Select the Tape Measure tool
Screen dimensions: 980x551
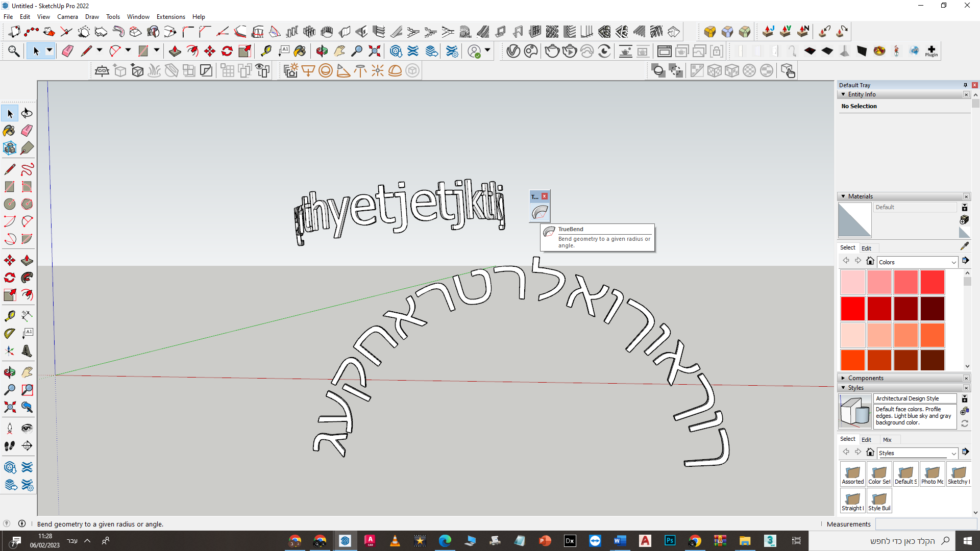pos(9,316)
